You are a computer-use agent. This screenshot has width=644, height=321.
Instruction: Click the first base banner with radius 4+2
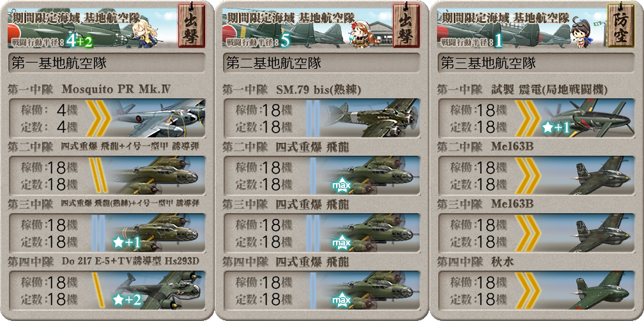point(93,28)
